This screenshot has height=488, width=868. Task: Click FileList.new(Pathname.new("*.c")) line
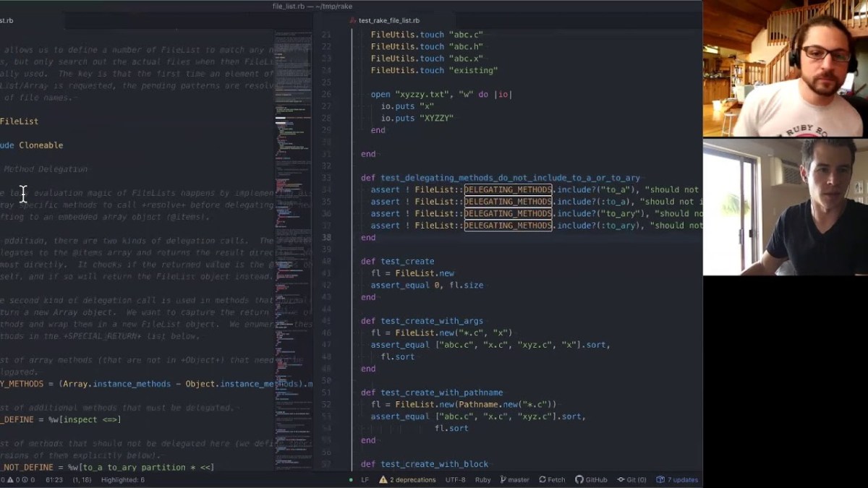[x=464, y=404]
